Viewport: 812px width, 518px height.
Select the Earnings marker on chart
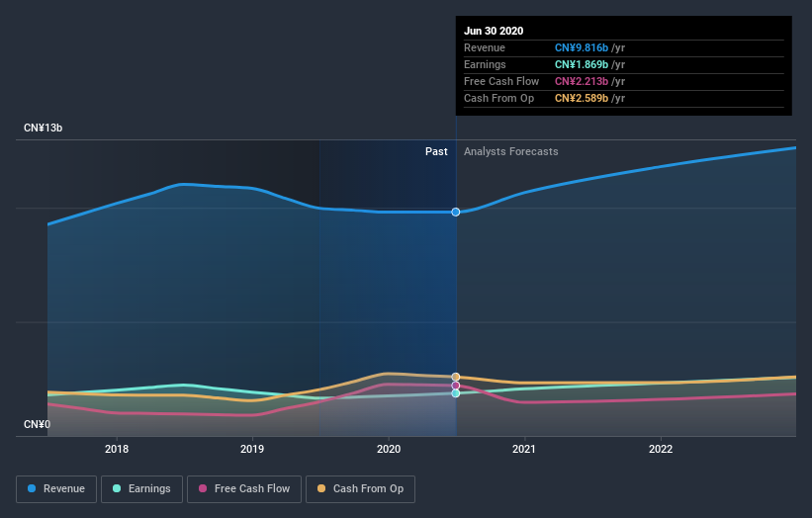(x=456, y=393)
